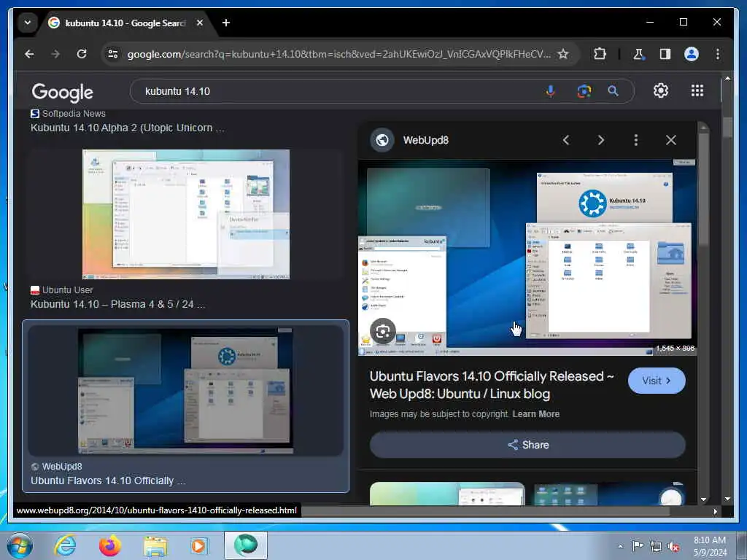Screen dimensions: 747x560
Task: Launch Internet Explorer from taskbar
Action: (x=65, y=545)
